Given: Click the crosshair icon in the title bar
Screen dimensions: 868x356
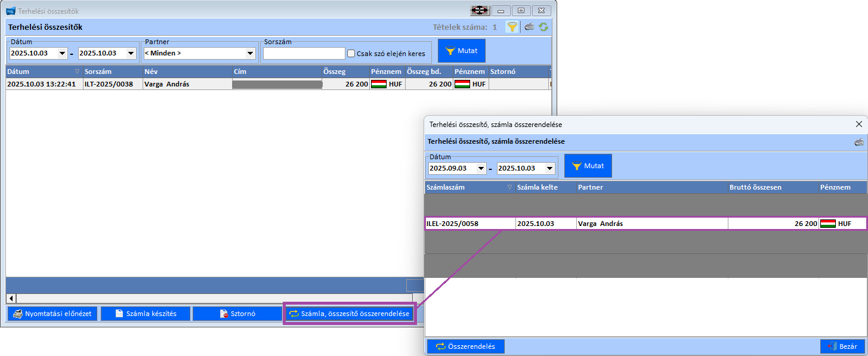Looking at the screenshot, I should [x=480, y=11].
